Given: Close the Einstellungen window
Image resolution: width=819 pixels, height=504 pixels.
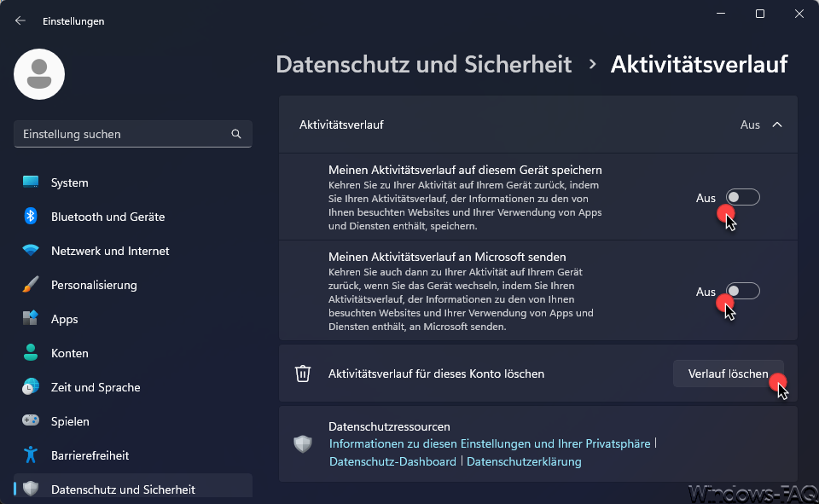Looking at the screenshot, I should (799, 14).
